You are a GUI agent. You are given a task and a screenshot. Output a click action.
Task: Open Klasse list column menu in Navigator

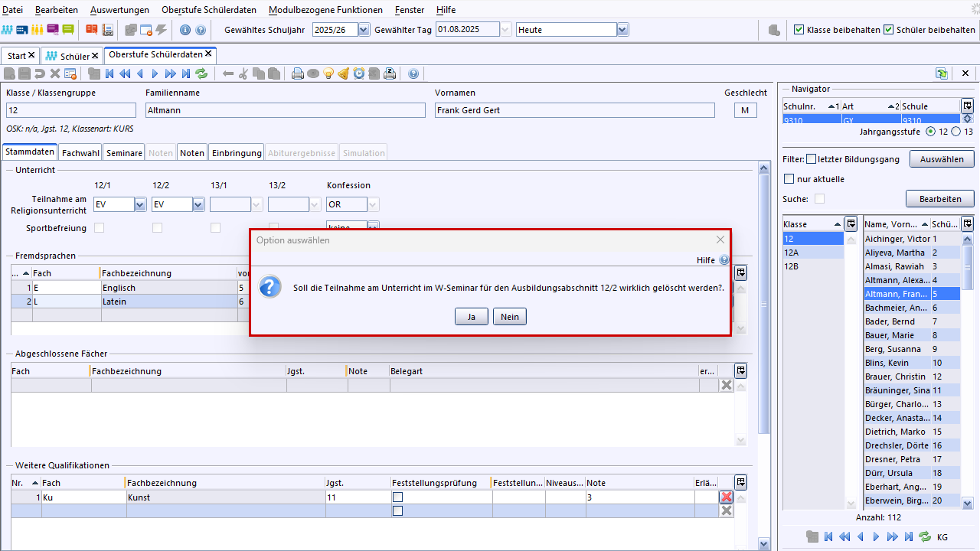(851, 224)
